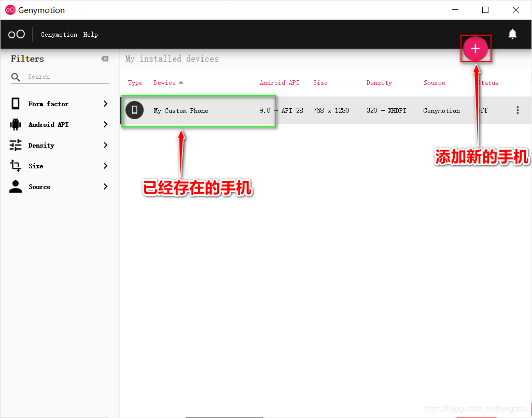
Task: Sort by the Device column header
Action: coord(164,83)
